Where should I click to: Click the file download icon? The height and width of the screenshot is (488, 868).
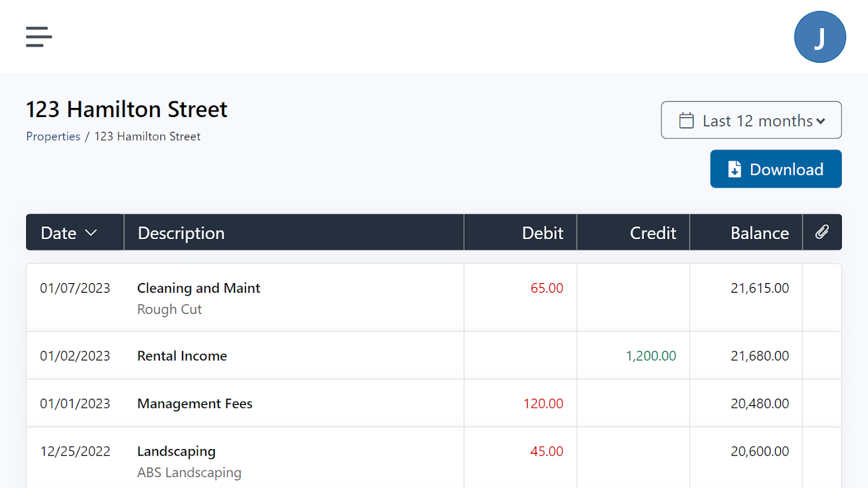(x=735, y=169)
